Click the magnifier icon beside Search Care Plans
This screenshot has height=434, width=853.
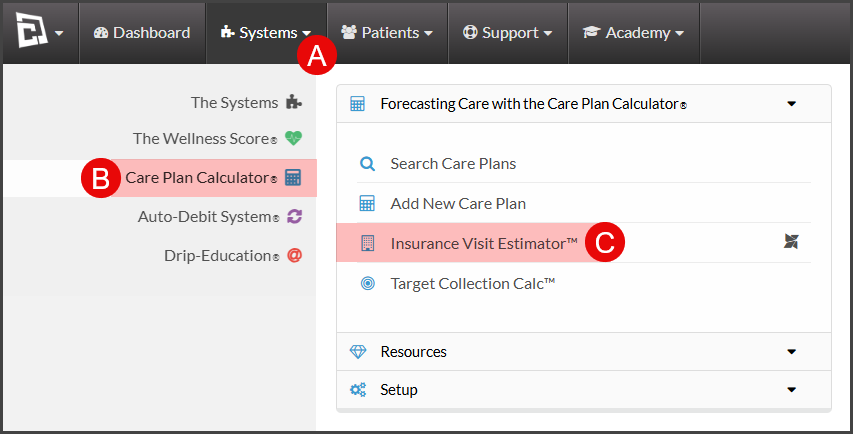368,164
